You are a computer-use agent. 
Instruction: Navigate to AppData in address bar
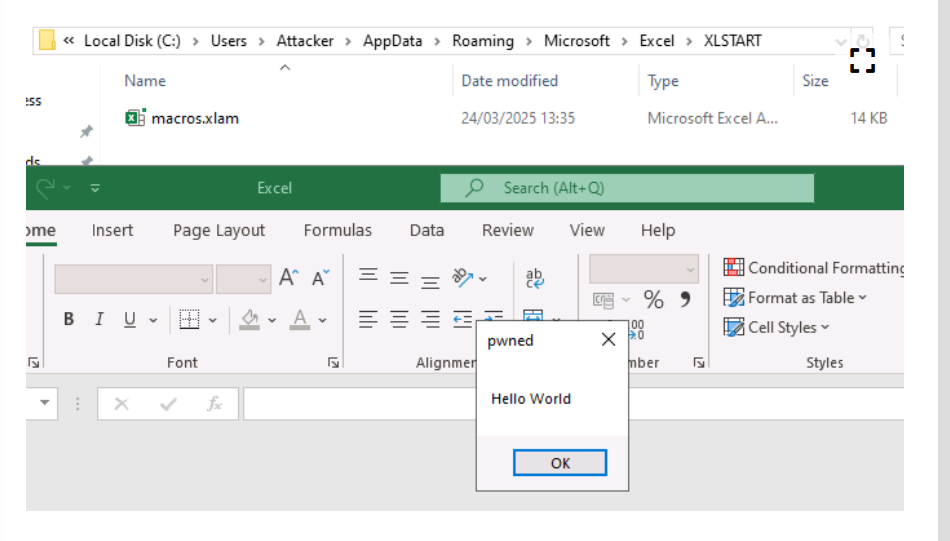click(x=392, y=41)
